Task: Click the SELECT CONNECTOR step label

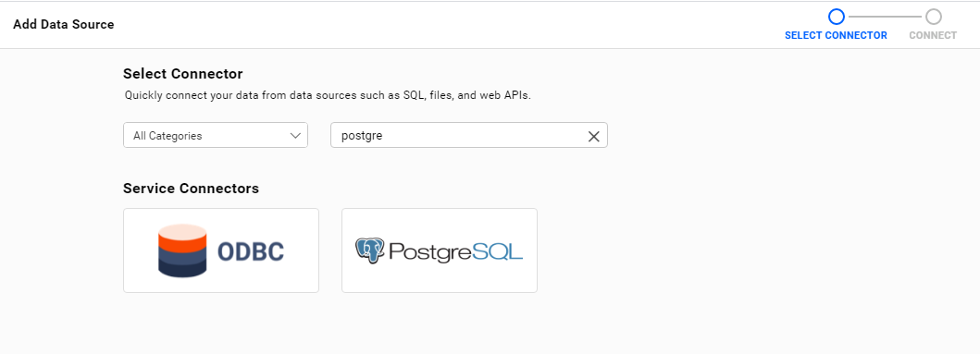Action: (x=836, y=36)
